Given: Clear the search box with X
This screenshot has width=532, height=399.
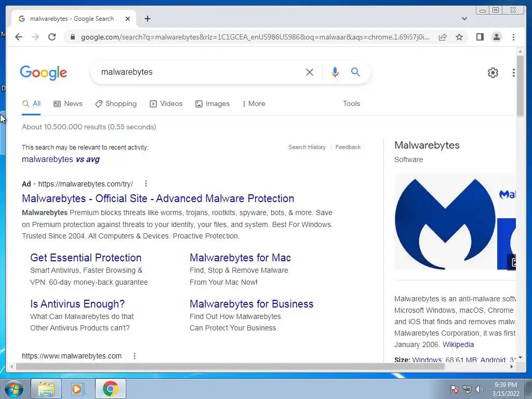Looking at the screenshot, I should 309,72.
